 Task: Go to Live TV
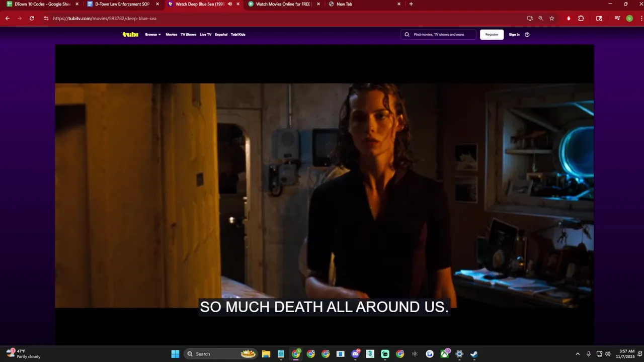point(206,35)
